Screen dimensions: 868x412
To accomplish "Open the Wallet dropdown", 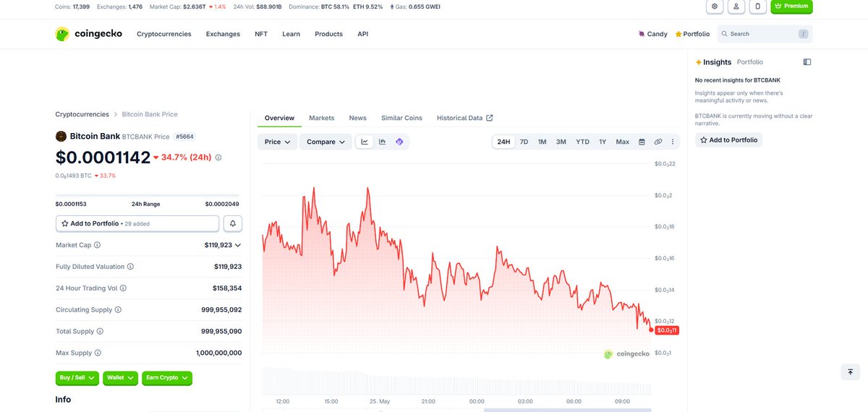I will pyautogui.click(x=121, y=378).
